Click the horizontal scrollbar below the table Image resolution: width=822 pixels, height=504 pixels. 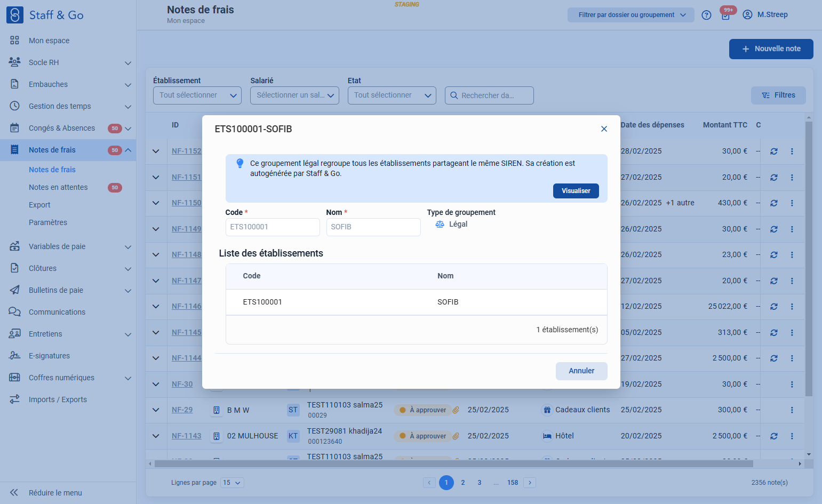(x=453, y=464)
